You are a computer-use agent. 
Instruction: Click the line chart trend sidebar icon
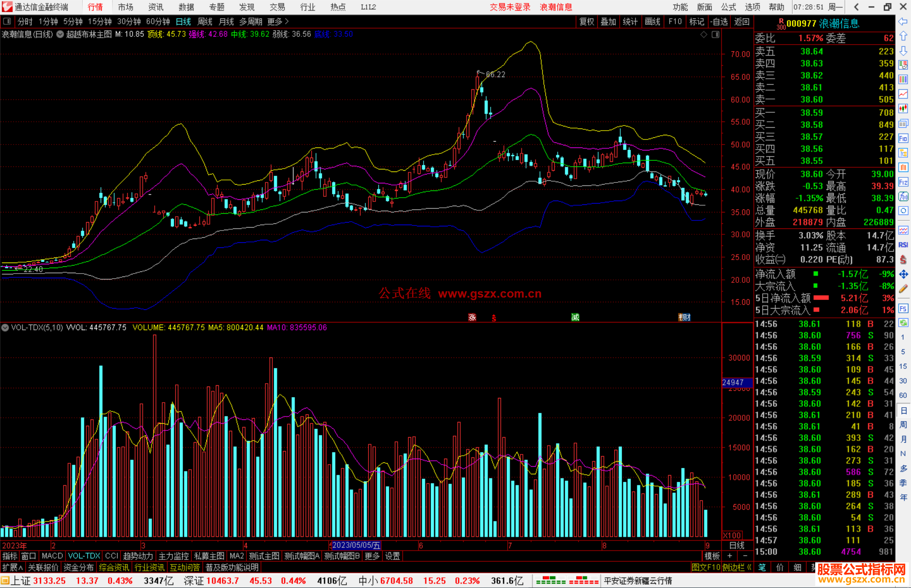pyautogui.click(x=903, y=94)
